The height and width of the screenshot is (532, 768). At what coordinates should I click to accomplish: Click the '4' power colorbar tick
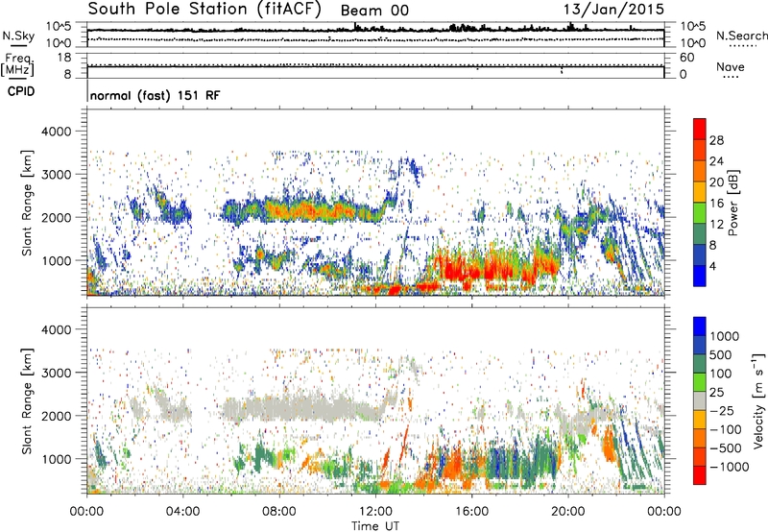[712, 267]
